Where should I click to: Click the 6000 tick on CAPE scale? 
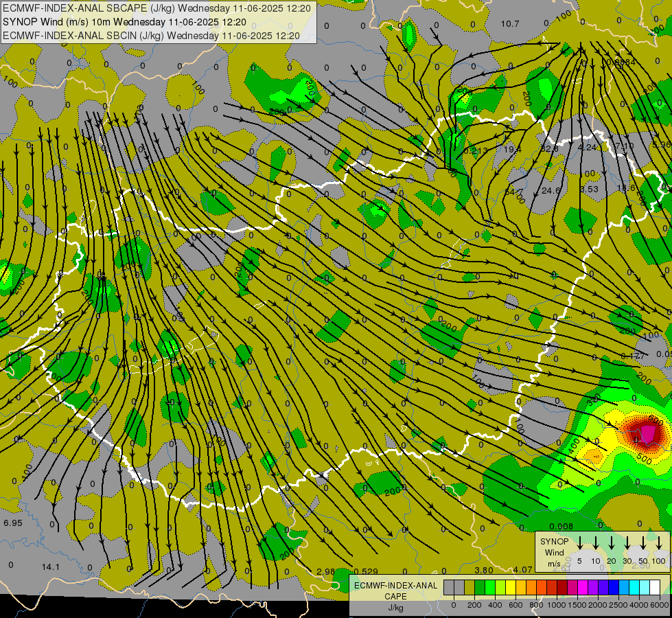(660, 605)
